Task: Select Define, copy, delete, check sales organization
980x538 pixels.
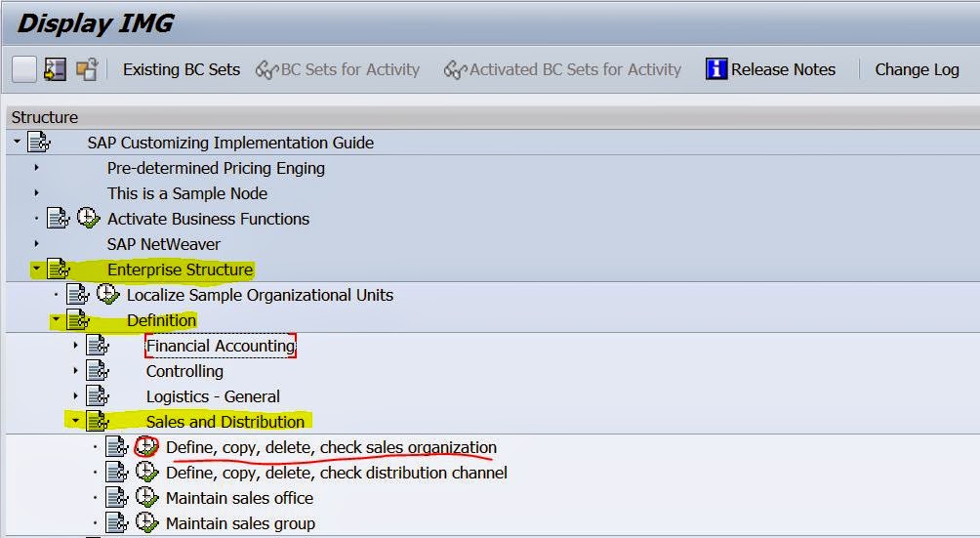Action: (331, 447)
